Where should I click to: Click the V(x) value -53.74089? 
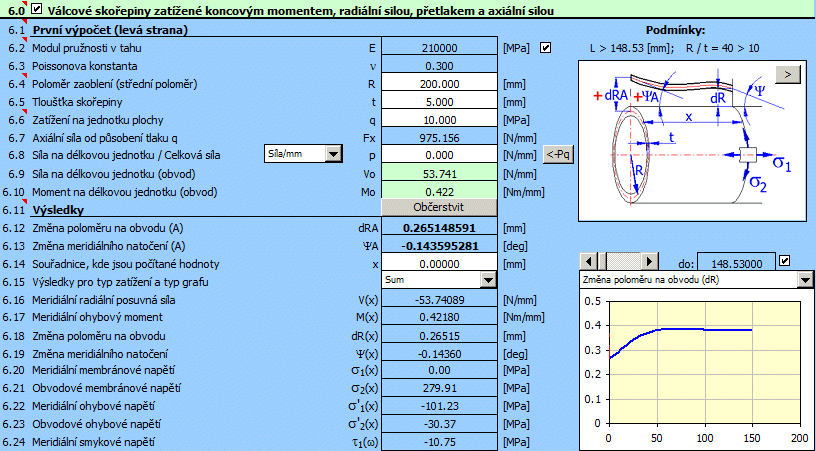[439, 300]
